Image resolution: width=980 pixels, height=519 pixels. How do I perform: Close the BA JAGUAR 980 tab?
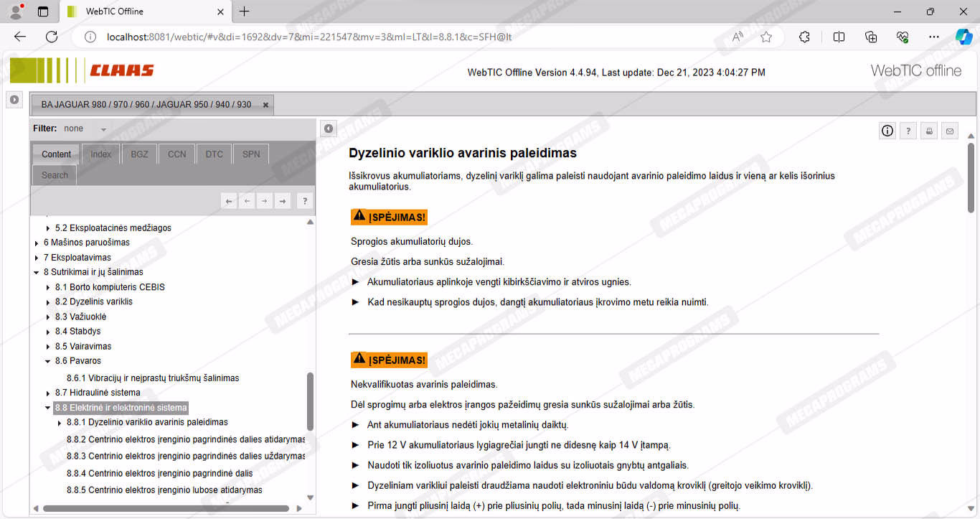click(x=265, y=105)
